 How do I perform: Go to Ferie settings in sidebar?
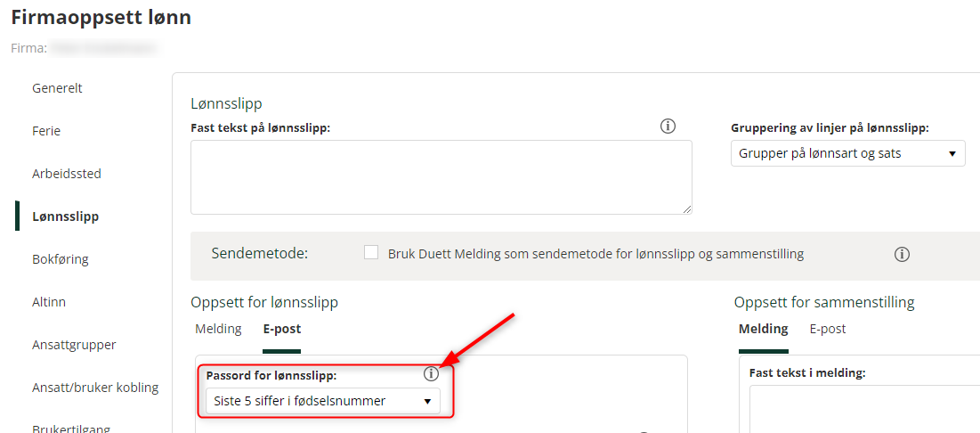46,131
